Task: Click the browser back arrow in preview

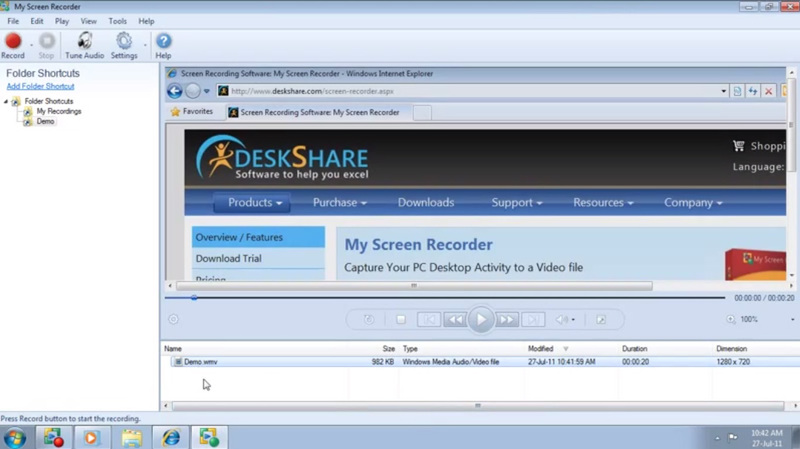Action: point(174,91)
